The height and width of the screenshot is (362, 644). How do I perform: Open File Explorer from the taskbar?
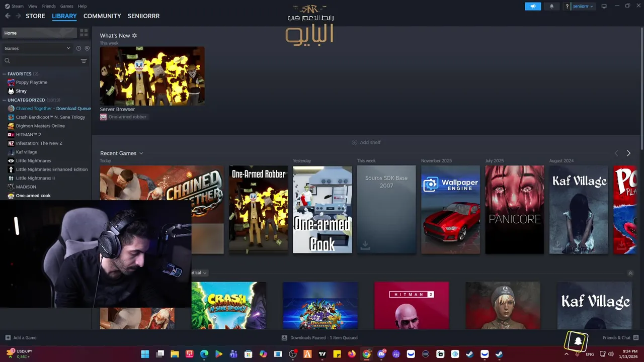[175, 354]
